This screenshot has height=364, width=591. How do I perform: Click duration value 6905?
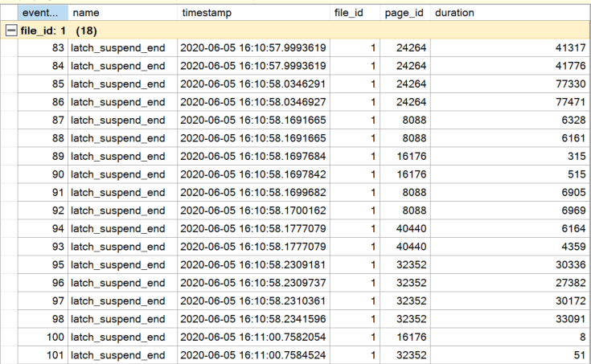pyautogui.click(x=573, y=192)
